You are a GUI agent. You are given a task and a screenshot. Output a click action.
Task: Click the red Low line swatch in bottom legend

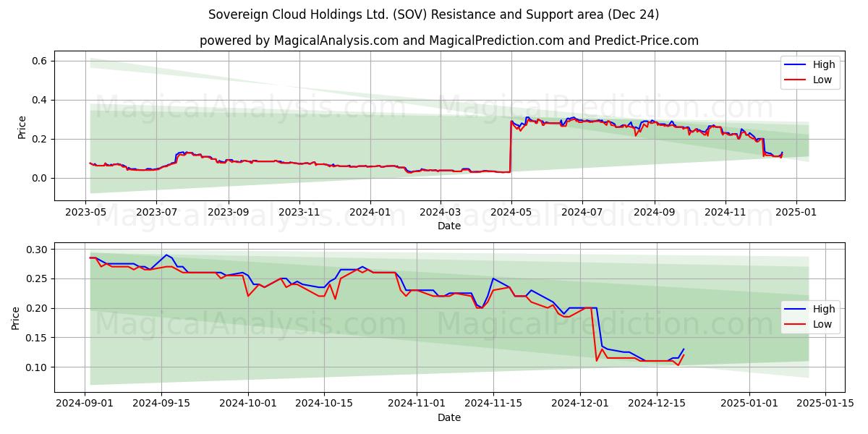pyautogui.click(x=796, y=324)
